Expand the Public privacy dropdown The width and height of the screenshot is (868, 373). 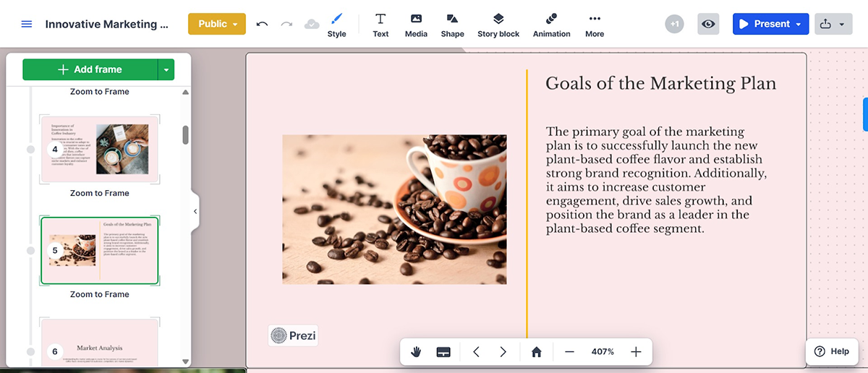(217, 24)
